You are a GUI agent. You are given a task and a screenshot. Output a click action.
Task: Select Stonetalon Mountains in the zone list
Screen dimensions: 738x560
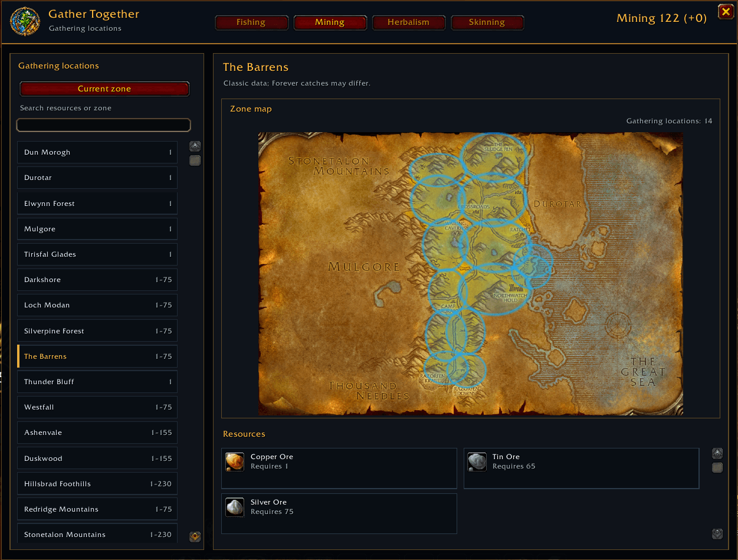[97, 535]
